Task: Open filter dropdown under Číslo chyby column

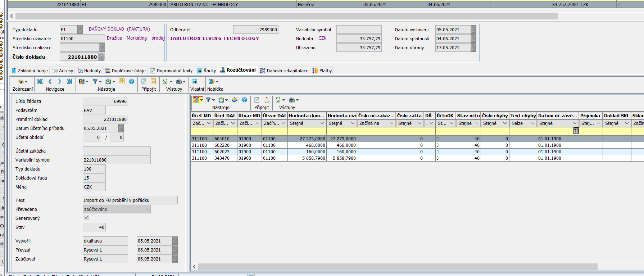Action: (505, 123)
